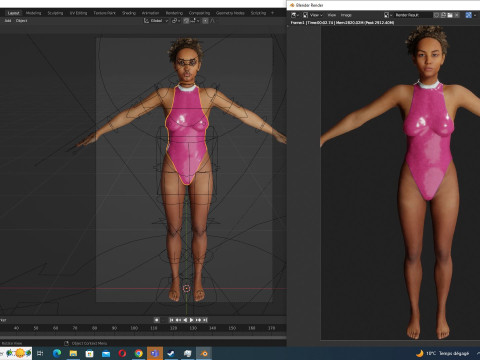
Task: Open Microsoft Store from the taskbar
Action: [x=89, y=353]
